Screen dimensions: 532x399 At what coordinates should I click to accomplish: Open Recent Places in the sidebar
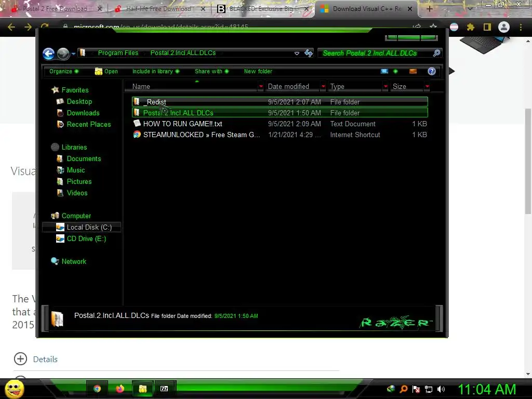click(x=89, y=125)
